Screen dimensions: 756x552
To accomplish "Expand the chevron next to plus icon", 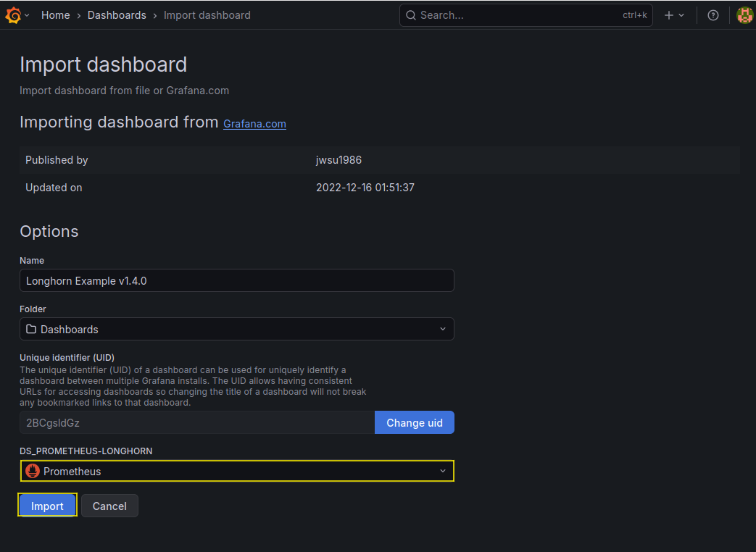I will (x=681, y=15).
